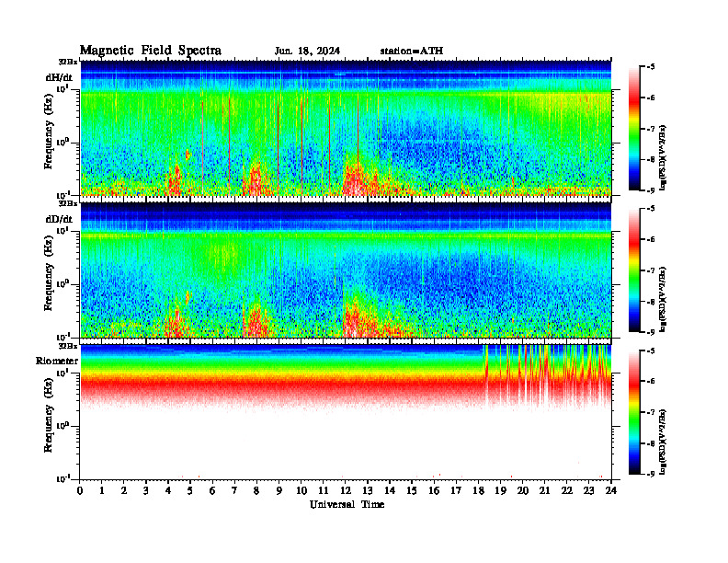Click the top panel log PSD scale label
Image resolution: width=728 pixels, height=563 pixels.
click(663, 157)
